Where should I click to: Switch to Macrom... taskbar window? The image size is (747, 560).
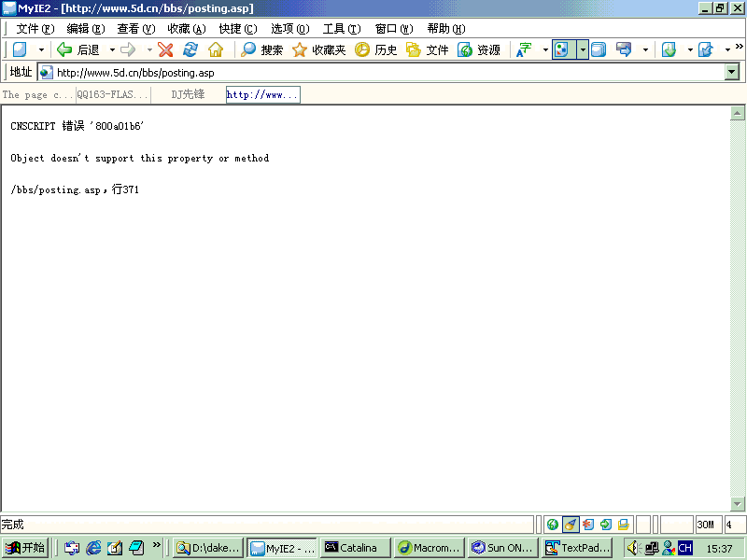click(430, 548)
